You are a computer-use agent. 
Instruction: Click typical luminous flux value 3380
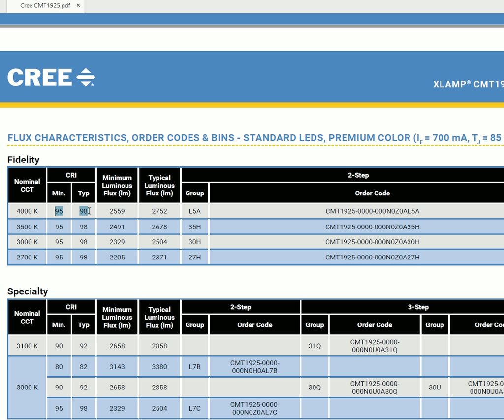[x=159, y=367]
